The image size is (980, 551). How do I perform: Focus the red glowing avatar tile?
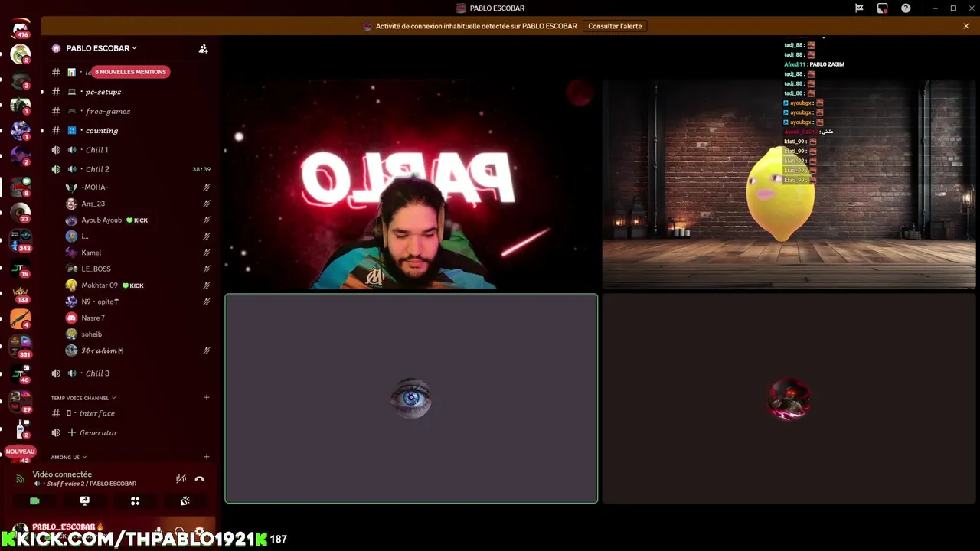(789, 399)
